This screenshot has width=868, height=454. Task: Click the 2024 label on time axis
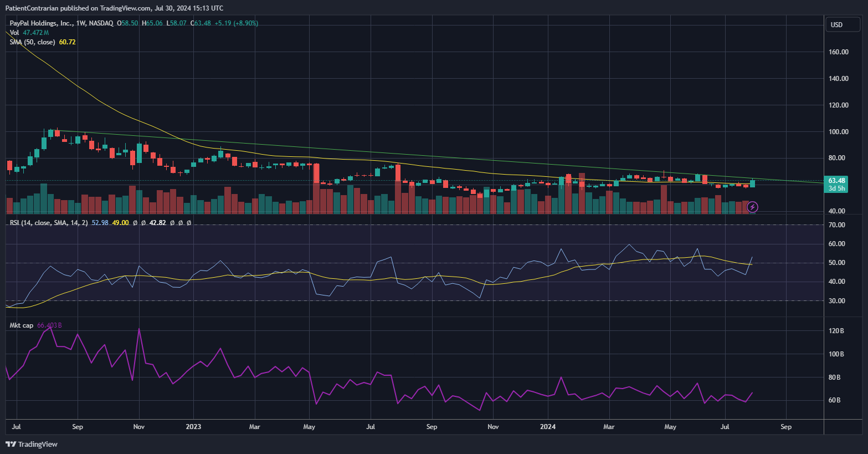[548, 427]
